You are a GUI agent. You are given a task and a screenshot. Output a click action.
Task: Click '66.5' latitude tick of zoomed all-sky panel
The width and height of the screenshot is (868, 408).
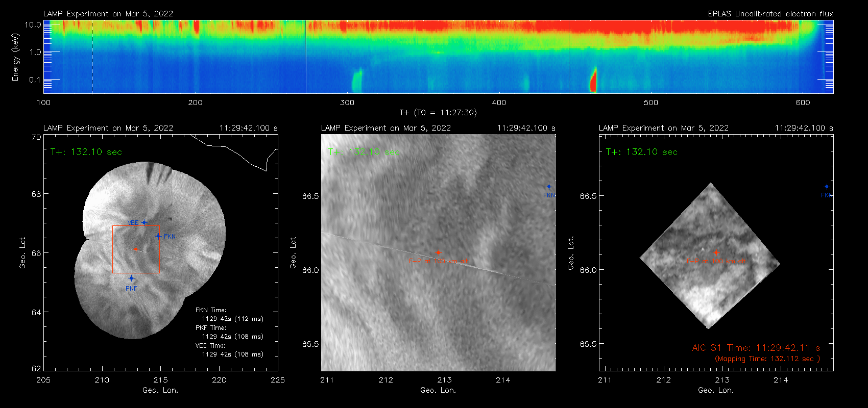coord(310,196)
